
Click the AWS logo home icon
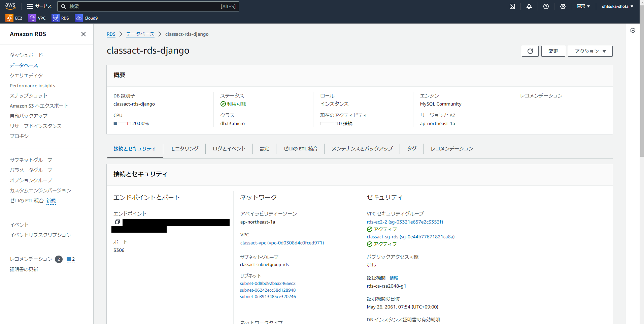click(10, 6)
